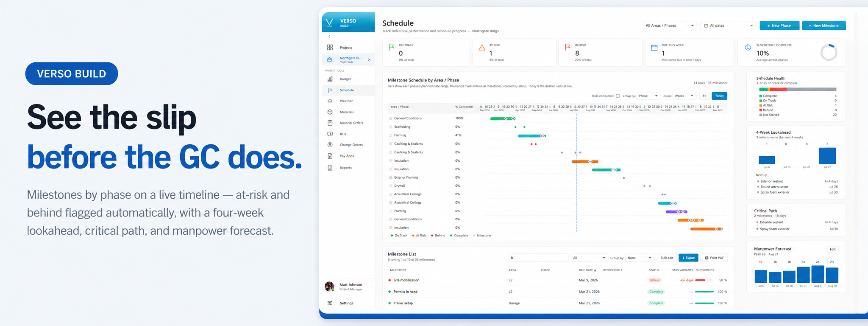Click the Due This Week calendar icon
Image resolution: width=868 pixels, height=326 pixels.
pyautogui.click(x=654, y=48)
